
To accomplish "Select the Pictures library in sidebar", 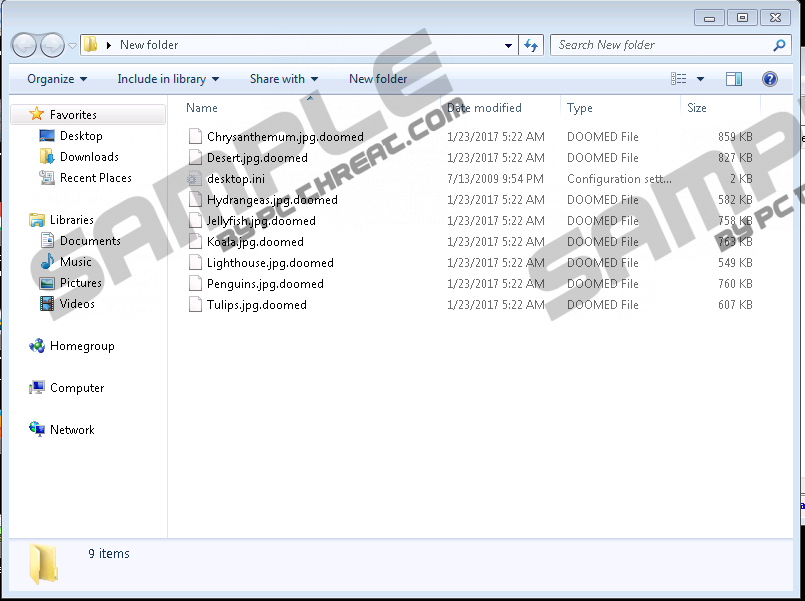I will tap(80, 283).
